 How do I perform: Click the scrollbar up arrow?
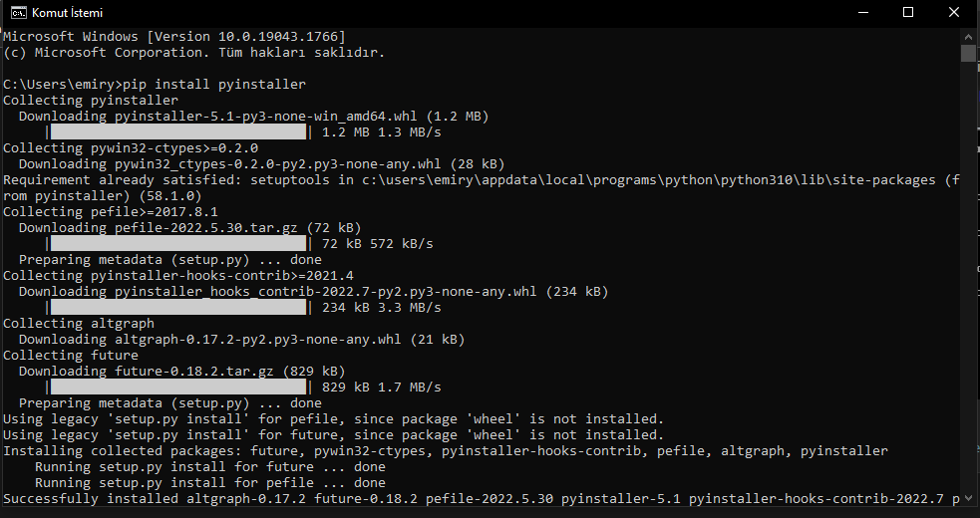(x=968, y=35)
